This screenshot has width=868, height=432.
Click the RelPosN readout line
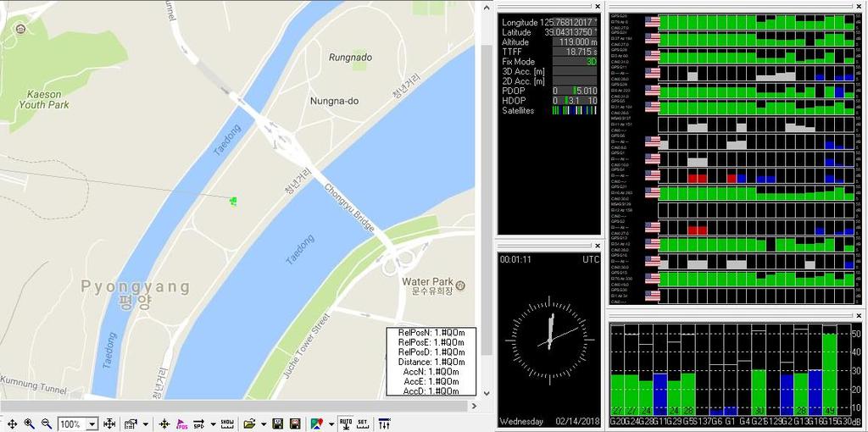point(431,332)
